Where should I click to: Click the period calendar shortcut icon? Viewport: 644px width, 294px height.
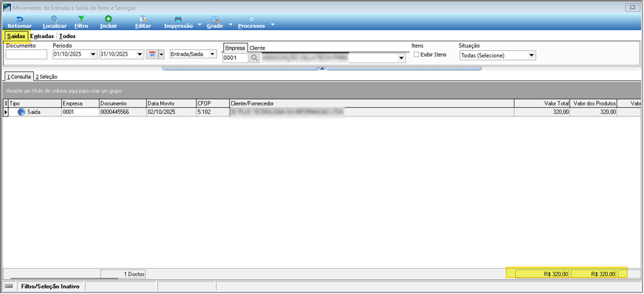click(x=152, y=54)
